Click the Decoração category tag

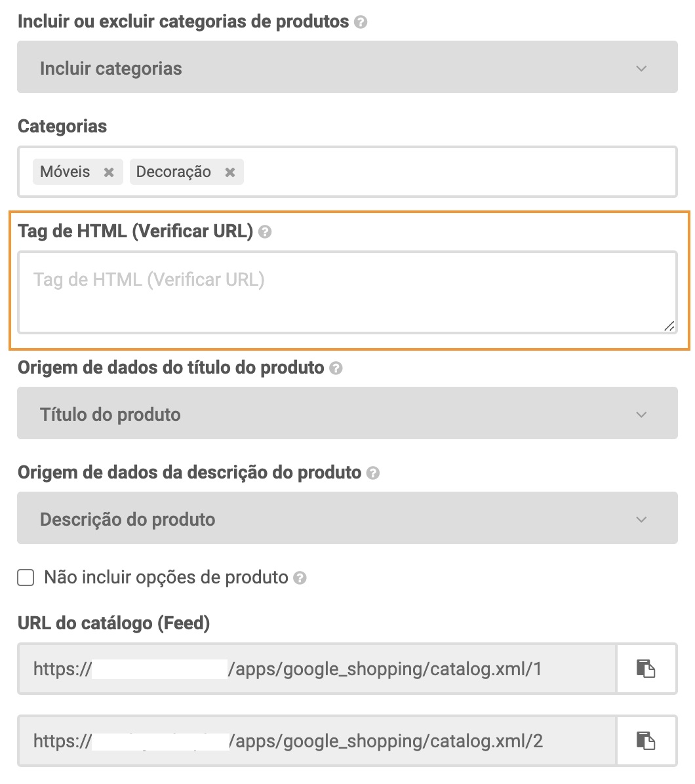(174, 172)
